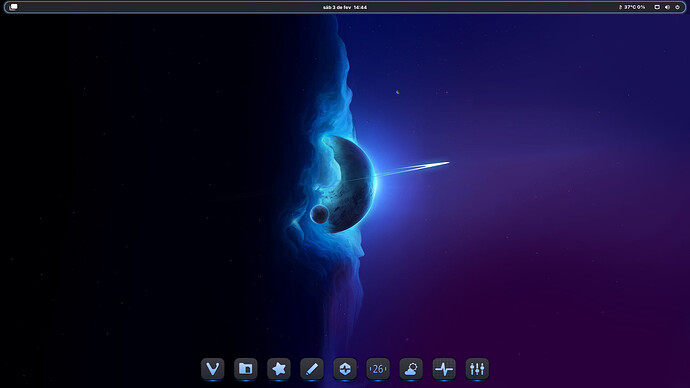Open the calendar icon showing 26
Viewport: 690px width, 388px height.
pyautogui.click(x=378, y=369)
